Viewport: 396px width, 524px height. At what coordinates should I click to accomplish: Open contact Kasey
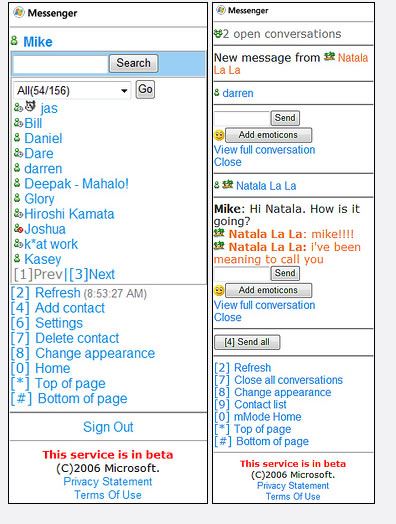(43, 259)
